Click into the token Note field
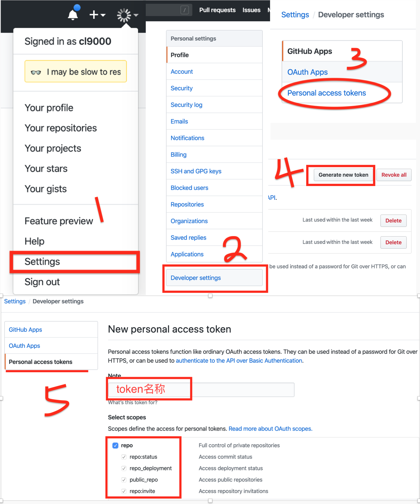The image size is (420, 504). (201, 390)
